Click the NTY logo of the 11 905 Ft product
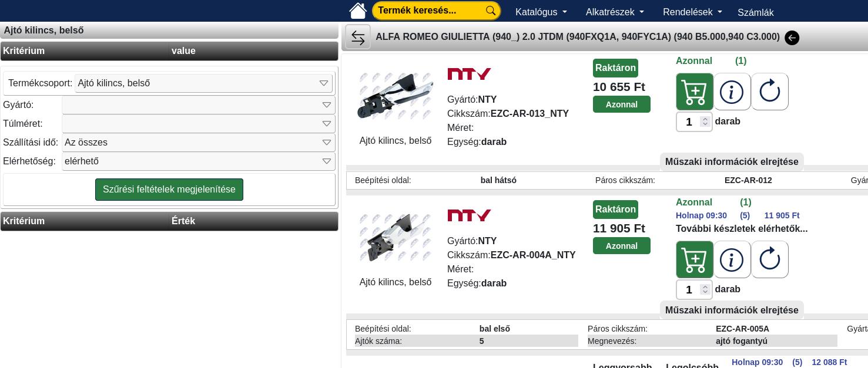 [469, 215]
